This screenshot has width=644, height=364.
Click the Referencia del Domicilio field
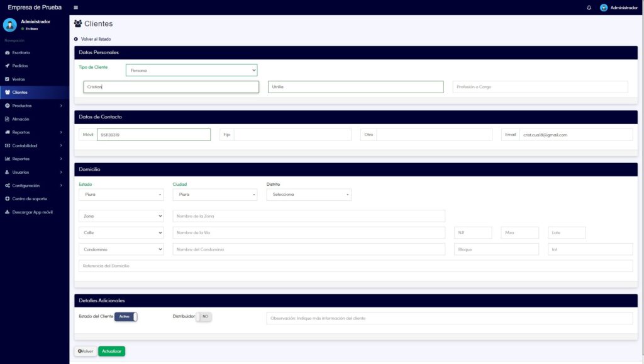coord(356,266)
